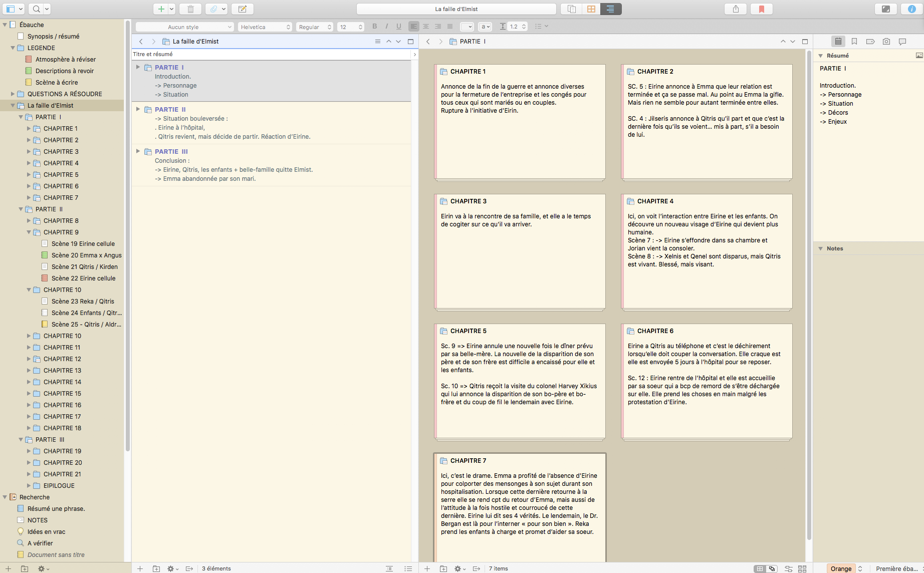
Task: Click the red Bookmark toolbar icon
Action: coord(762,9)
